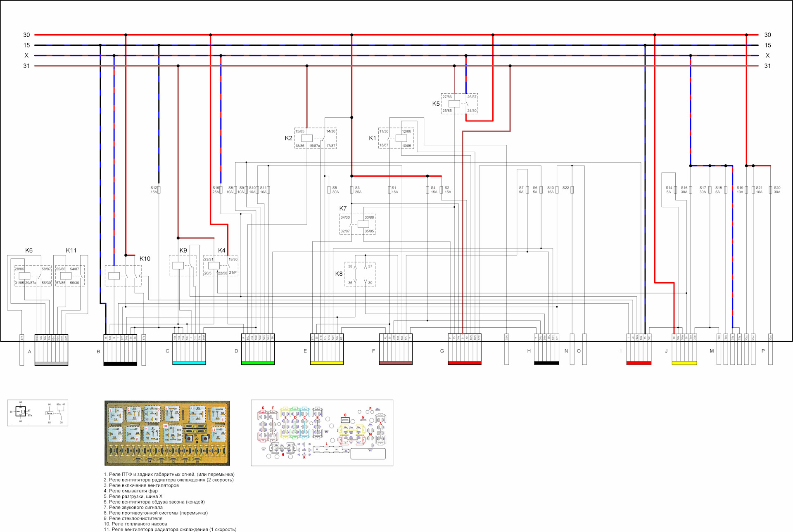Click the brown bar of connector F
Image resolution: width=793 pixels, height=532 pixels.
pos(396,363)
